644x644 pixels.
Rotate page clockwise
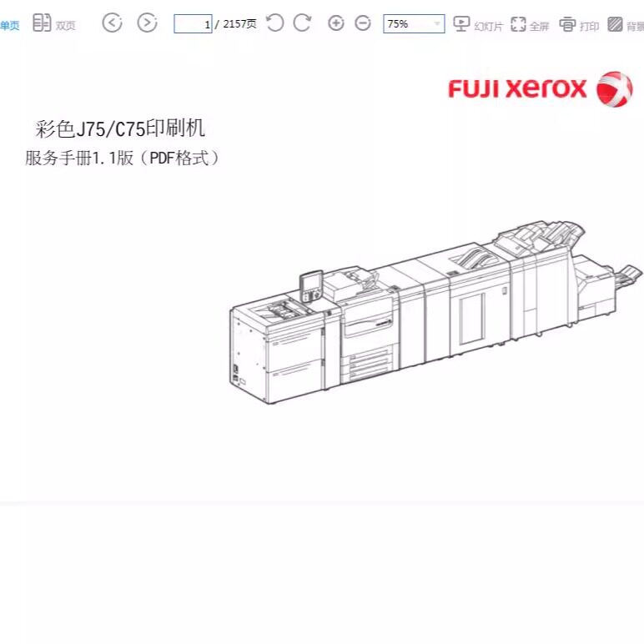point(302,23)
